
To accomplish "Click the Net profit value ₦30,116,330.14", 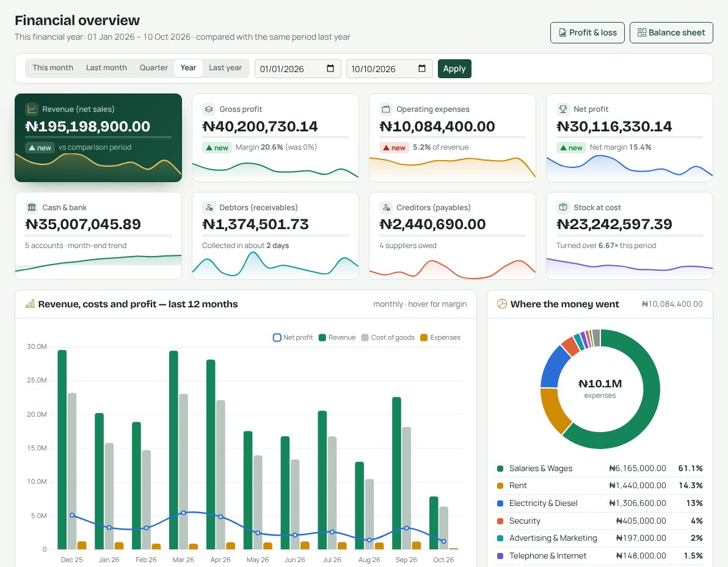I will [614, 126].
